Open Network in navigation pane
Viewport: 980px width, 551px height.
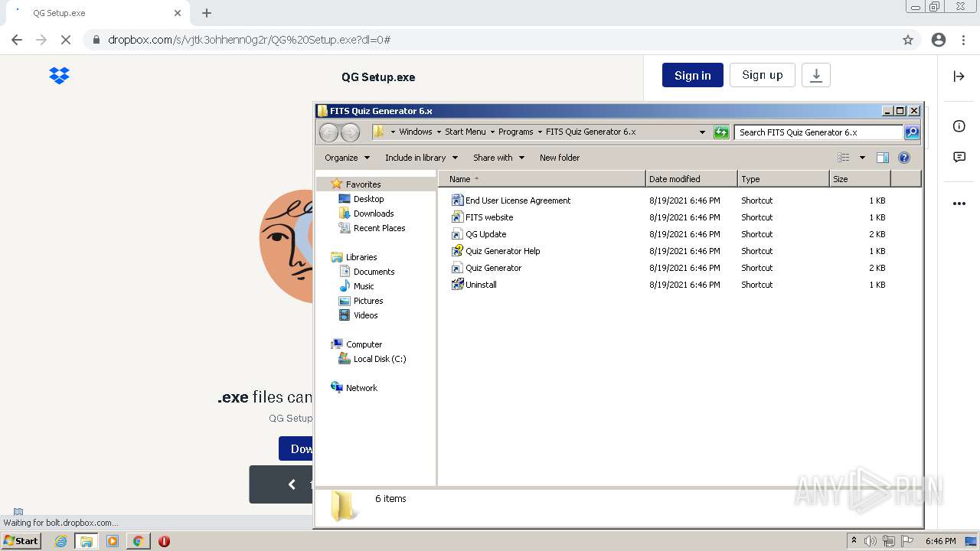[361, 388]
